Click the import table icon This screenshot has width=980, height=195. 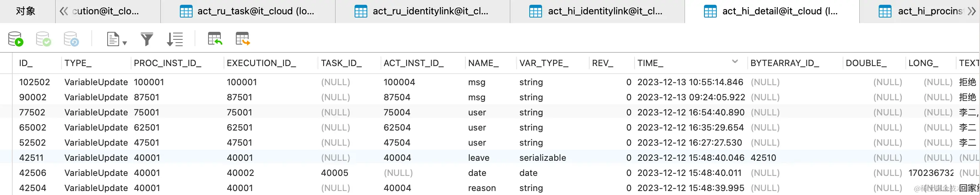(215, 39)
